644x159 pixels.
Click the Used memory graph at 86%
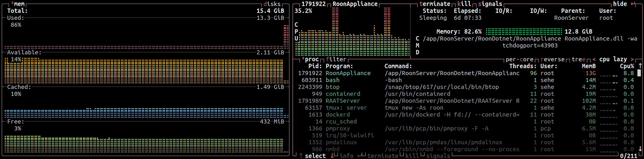pyautogui.click(x=146, y=37)
